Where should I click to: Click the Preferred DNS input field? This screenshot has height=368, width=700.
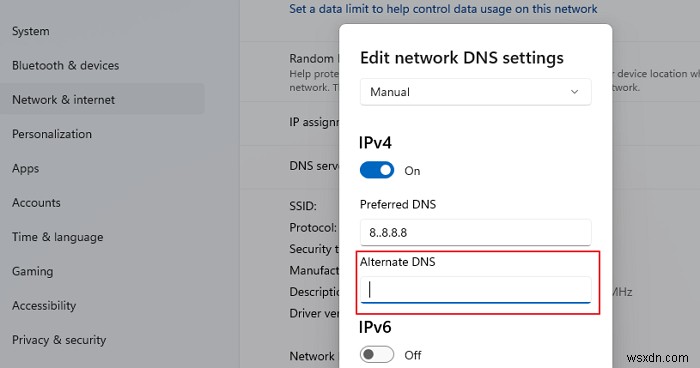[x=475, y=232]
